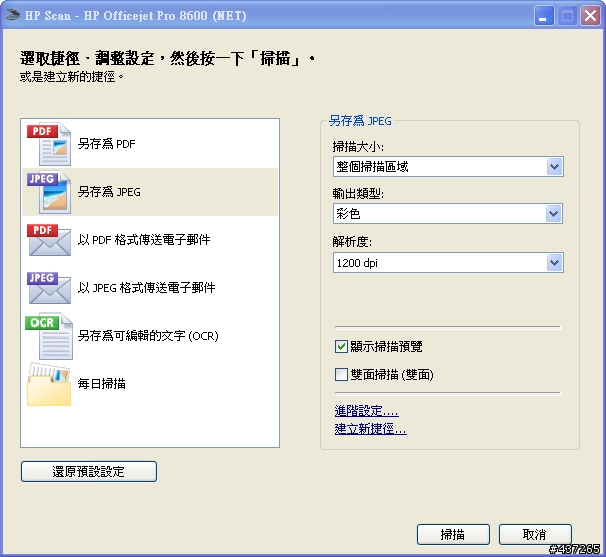The image size is (606, 557).
Task: Select the 另存為 JPEG shortcut label
Action: (109, 192)
